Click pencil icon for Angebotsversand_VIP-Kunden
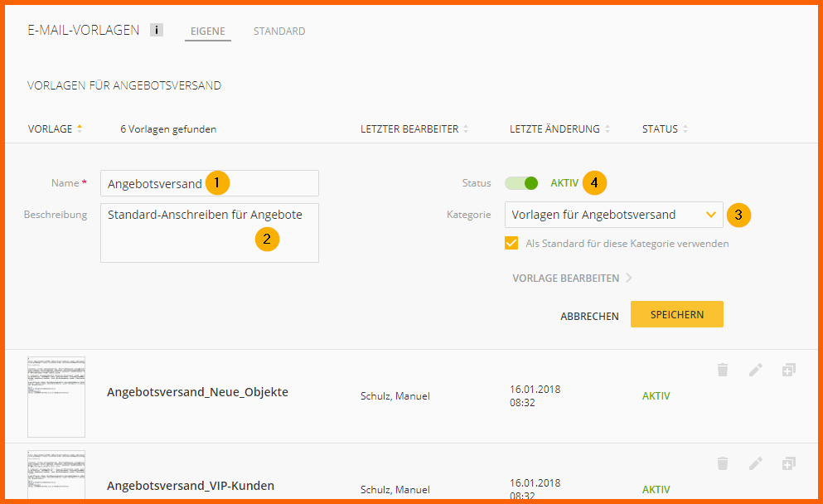 pos(755,463)
